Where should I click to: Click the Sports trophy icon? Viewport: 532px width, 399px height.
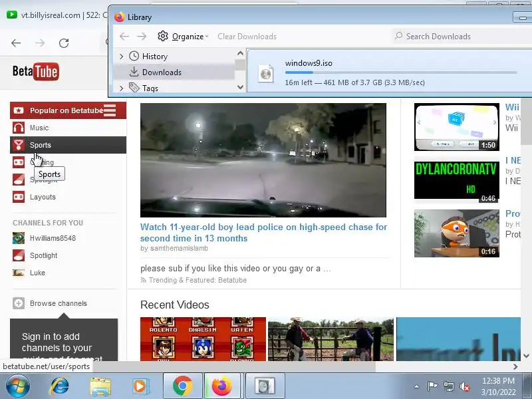19,145
